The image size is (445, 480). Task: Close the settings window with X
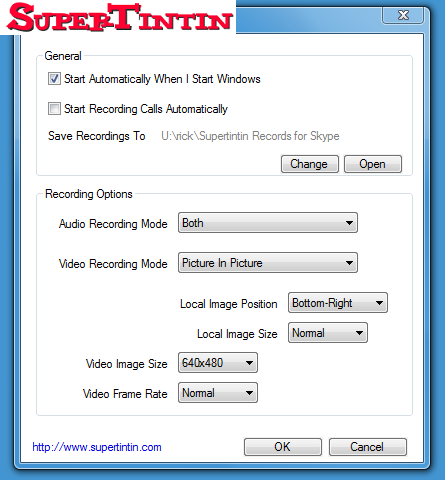point(403,15)
